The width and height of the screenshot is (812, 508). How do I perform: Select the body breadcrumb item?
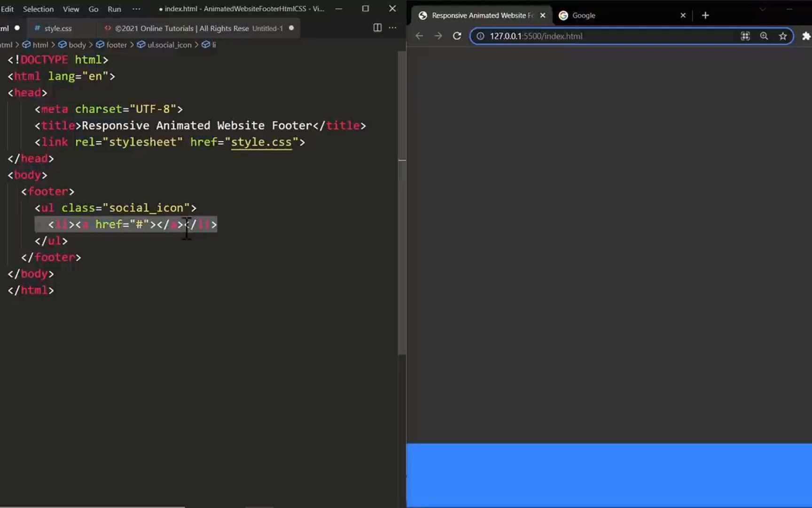click(72, 45)
